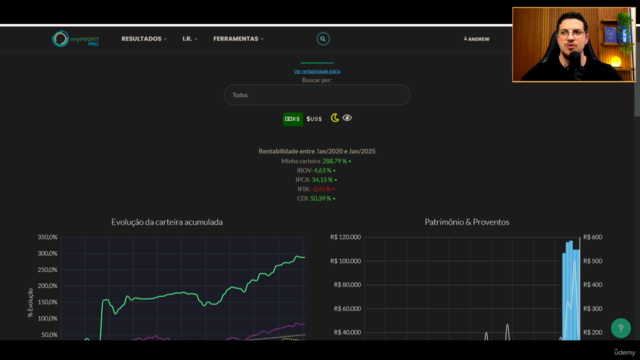Click the search magnifier icon
Viewport: 640px width, 360px height.
pos(323,39)
